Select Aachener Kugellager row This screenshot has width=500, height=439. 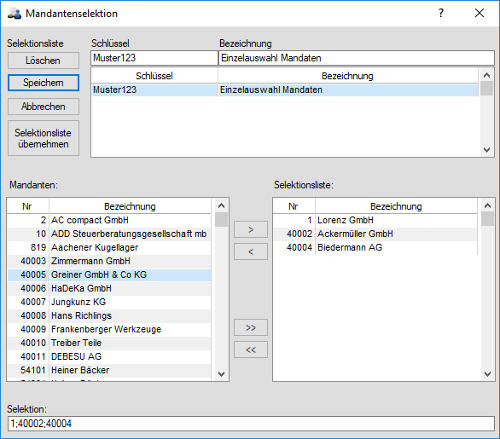tap(109, 248)
